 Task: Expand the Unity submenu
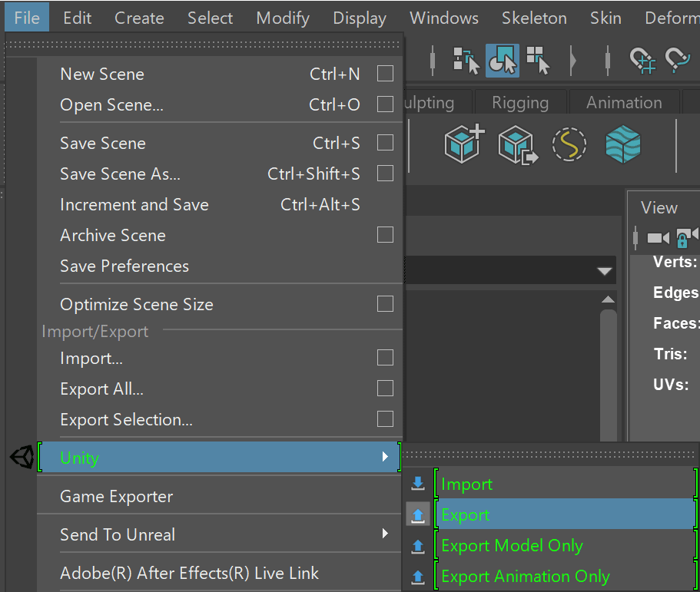coord(385,457)
